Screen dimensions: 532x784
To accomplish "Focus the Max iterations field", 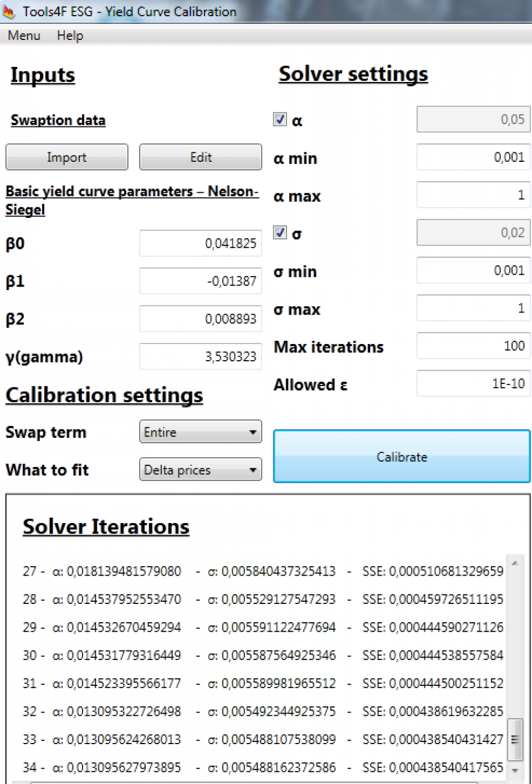I will pyautogui.click(x=473, y=346).
